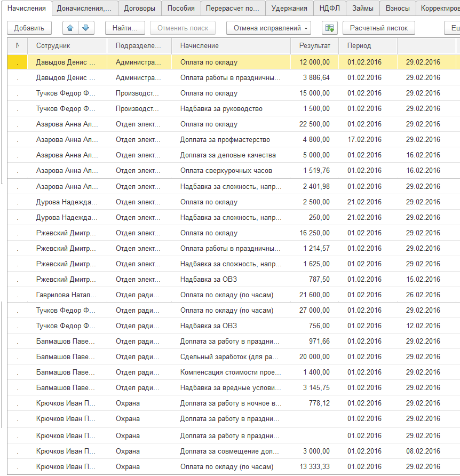Switch to the Договоры tab
This screenshot has height=476, width=460.
[x=139, y=9]
